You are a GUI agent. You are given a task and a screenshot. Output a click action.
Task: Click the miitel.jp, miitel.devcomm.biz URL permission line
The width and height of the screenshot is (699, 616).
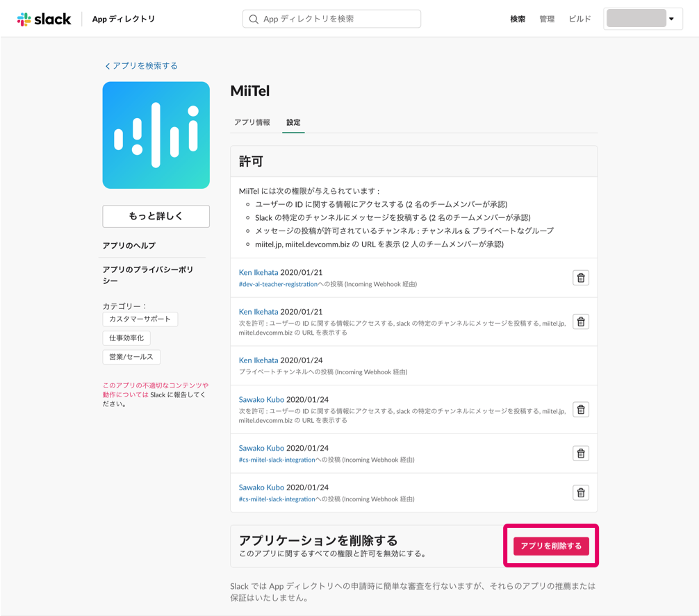tap(379, 244)
